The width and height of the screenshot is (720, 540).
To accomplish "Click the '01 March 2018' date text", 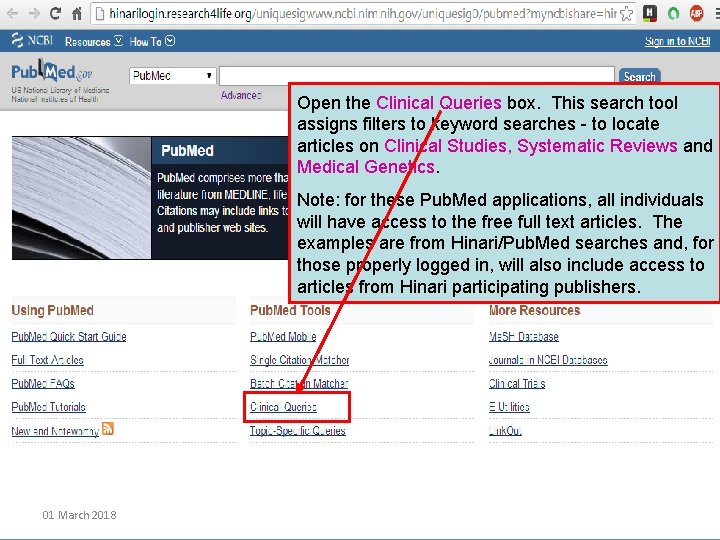I will click(79, 515).
